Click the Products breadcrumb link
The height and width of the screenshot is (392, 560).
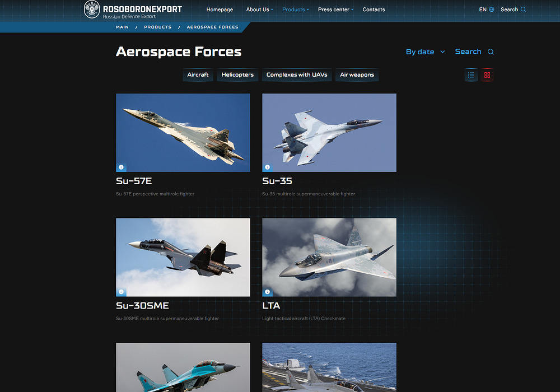157,27
